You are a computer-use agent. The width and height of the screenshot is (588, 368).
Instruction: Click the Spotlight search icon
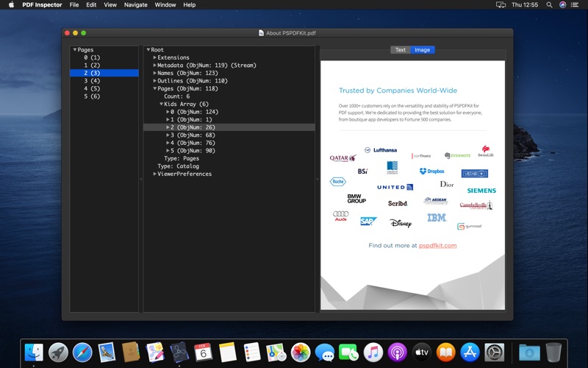[x=549, y=5]
